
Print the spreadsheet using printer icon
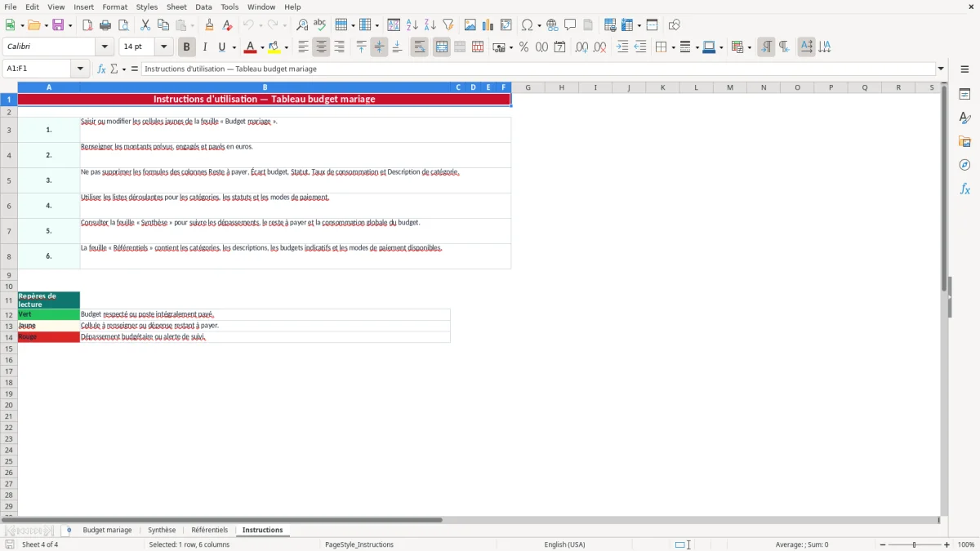[x=105, y=25]
